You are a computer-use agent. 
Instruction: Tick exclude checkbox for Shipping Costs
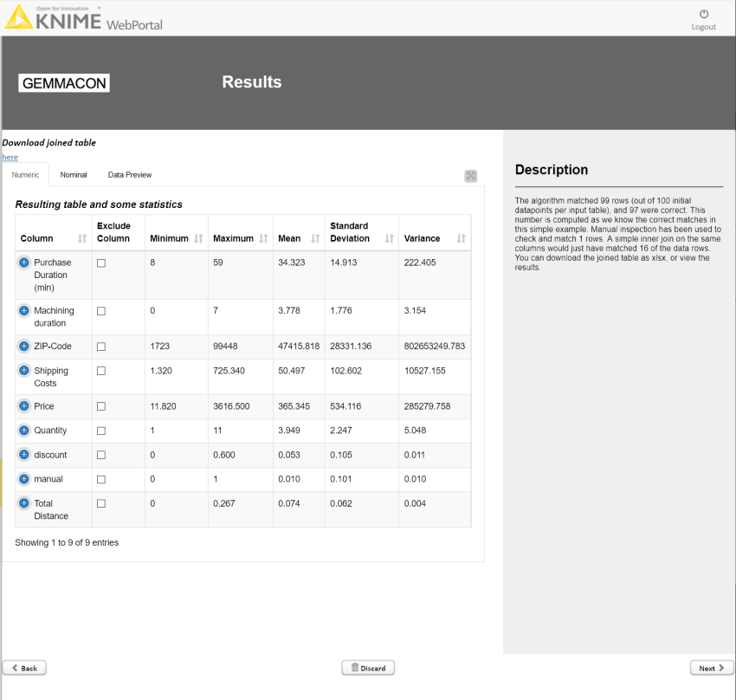101,371
